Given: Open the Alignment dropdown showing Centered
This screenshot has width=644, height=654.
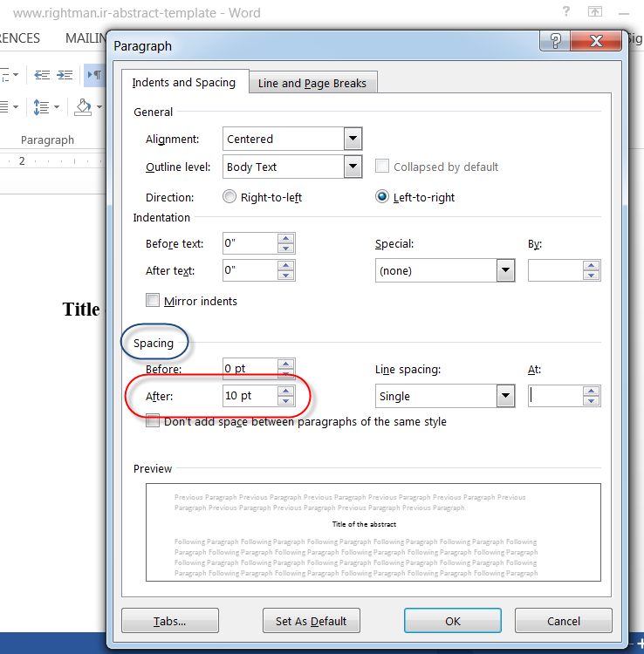Looking at the screenshot, I should pos(353,139).
